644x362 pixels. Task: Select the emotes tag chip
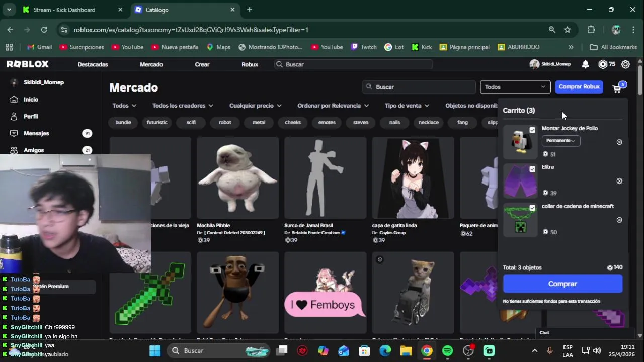(327, 122)
